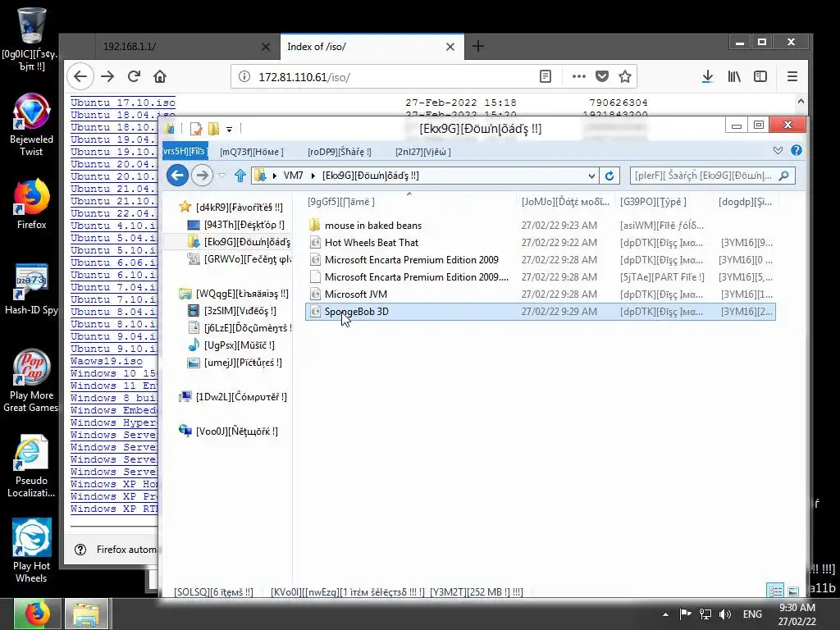Click Explorer search Downloads box
The width and height of the screenshot is (840, 630).
[713, 176]
